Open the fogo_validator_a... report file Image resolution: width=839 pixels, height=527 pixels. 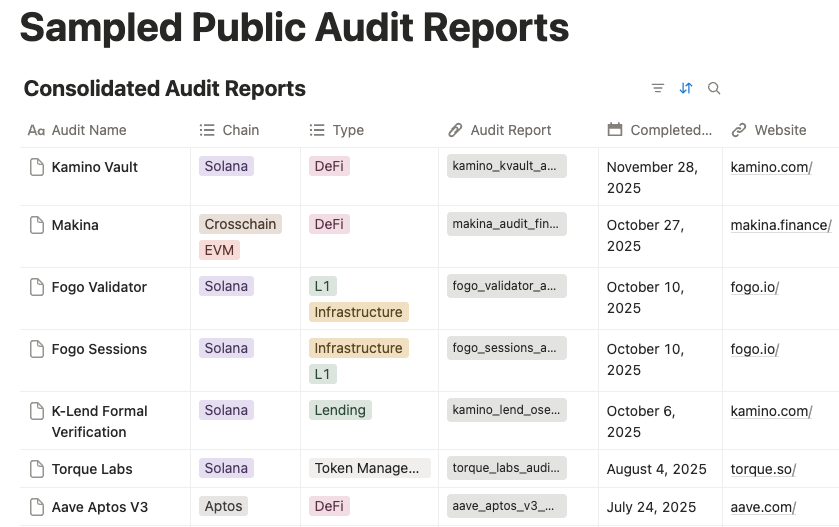tap(507, 286)
